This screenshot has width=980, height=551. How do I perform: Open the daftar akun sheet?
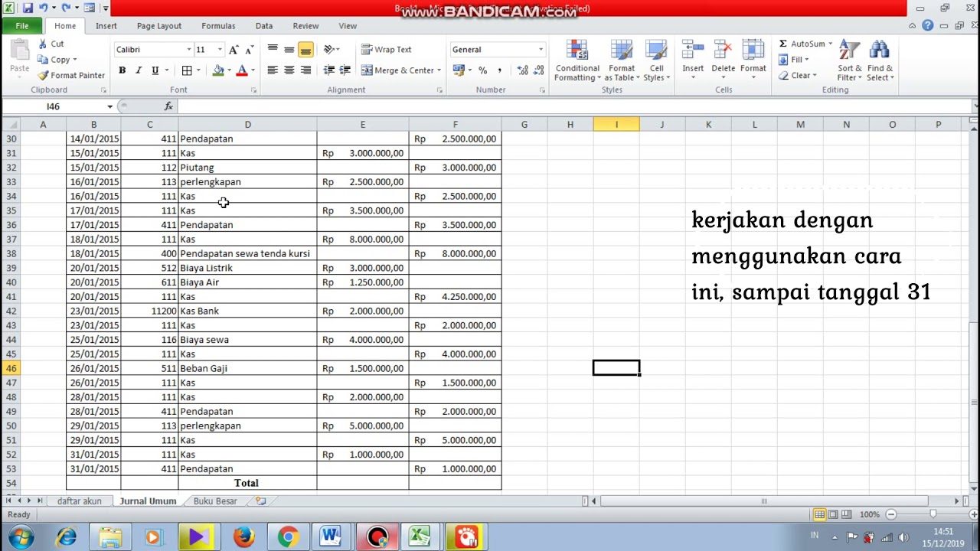pos(79,501)
